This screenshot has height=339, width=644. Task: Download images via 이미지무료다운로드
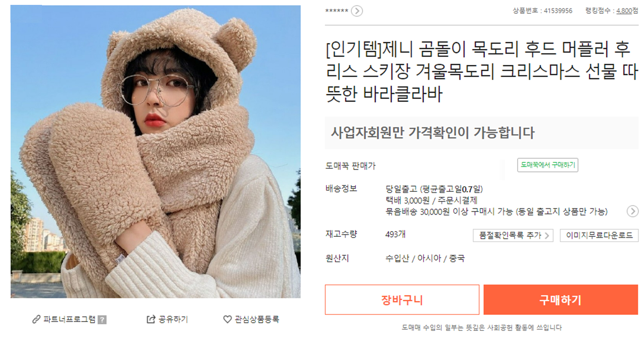(599, 235)
